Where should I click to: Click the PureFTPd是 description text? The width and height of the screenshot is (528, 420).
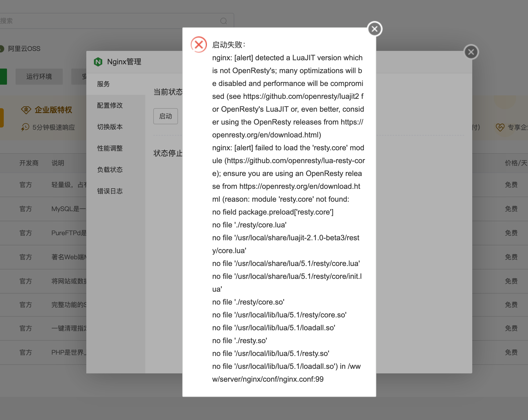point(69,233)
